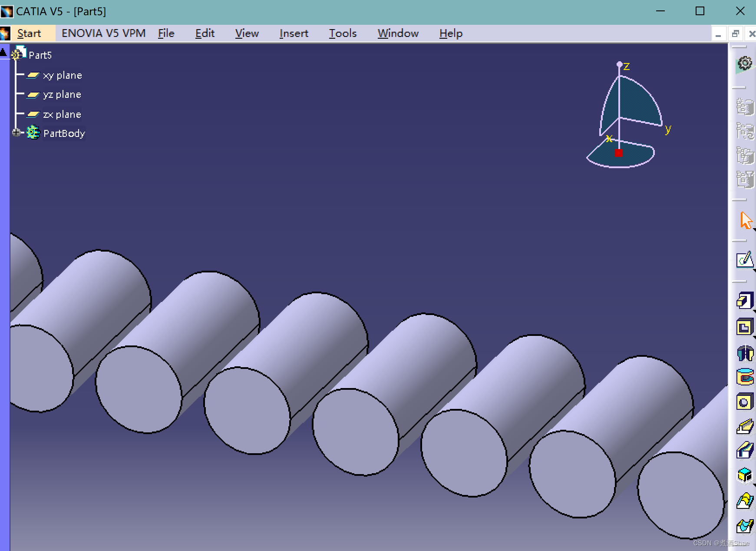Start the Multi-sections Solid tool
The image size is (756, 551).
point(745,501)
